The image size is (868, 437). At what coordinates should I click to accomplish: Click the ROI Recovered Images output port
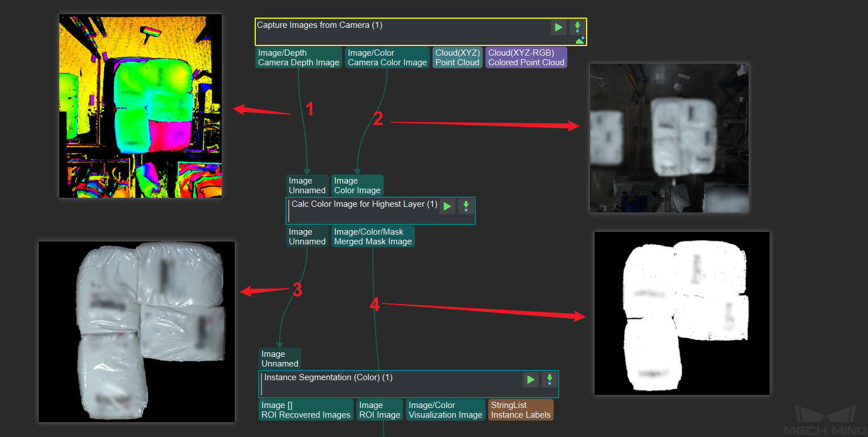(305, 410)
